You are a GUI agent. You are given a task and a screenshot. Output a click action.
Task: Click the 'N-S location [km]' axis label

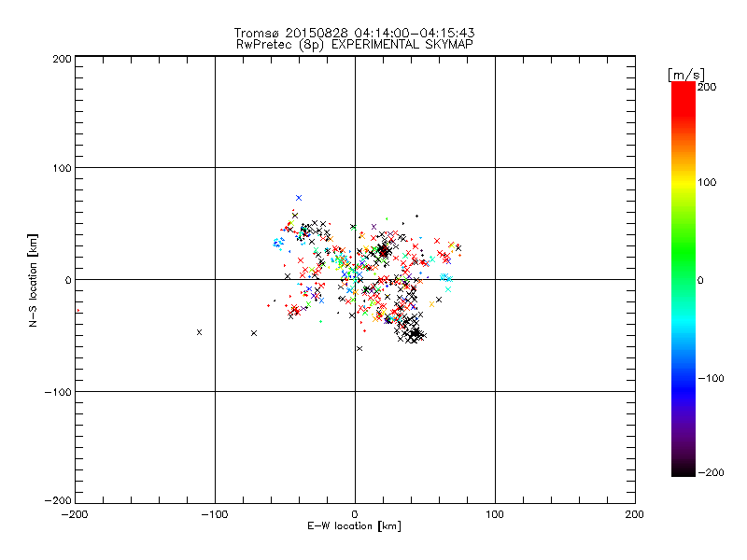point(33,281)
